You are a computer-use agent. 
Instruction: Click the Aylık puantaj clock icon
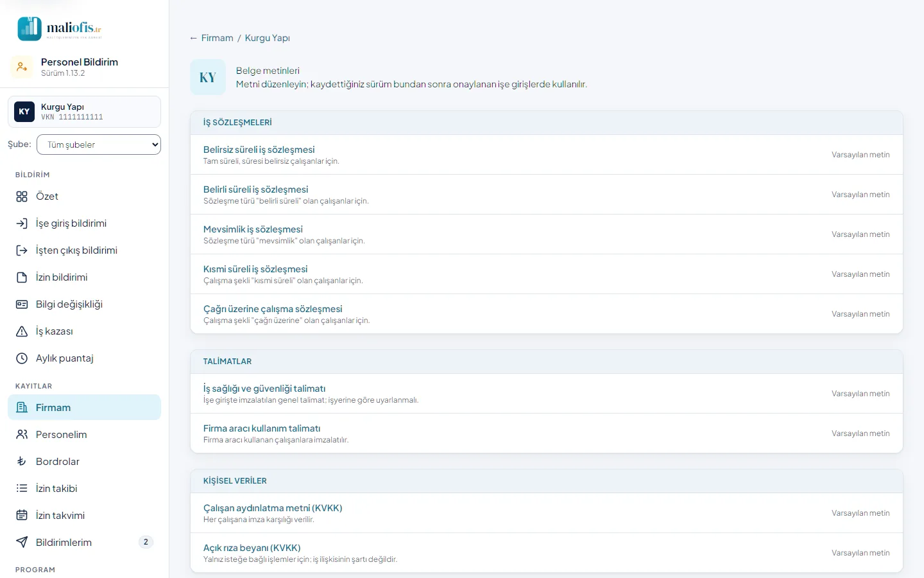[22, 358]
